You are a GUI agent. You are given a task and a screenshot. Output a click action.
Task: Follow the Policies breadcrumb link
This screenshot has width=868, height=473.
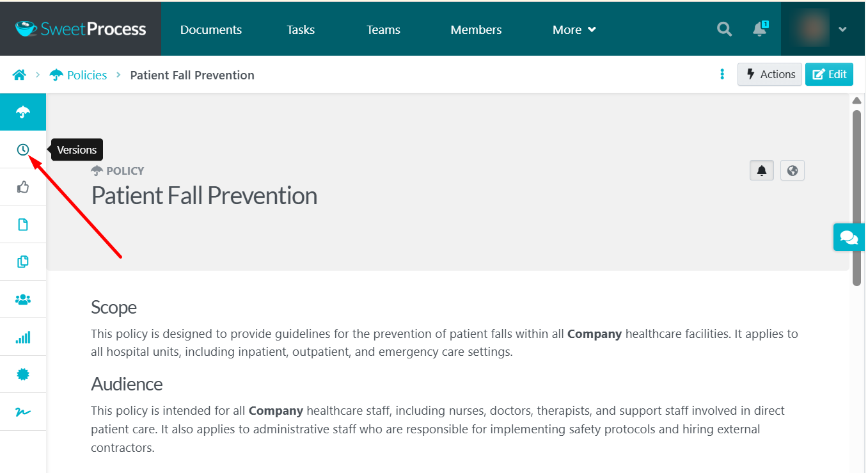[x=86, y=75]
